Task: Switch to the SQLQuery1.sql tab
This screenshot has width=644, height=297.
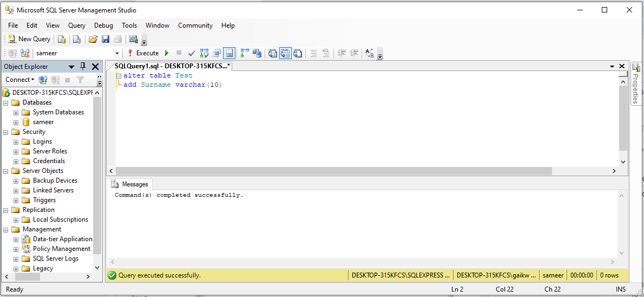Action: click(171, 66)
